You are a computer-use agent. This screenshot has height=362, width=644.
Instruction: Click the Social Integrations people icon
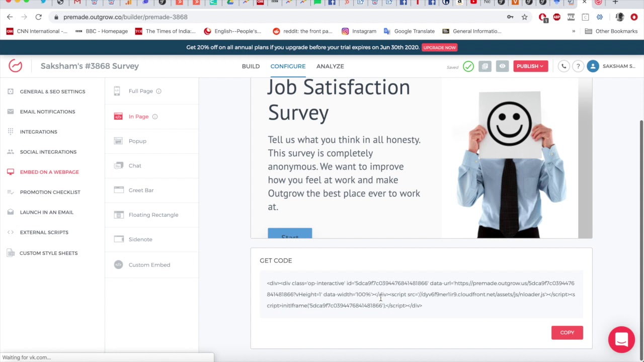11,152
